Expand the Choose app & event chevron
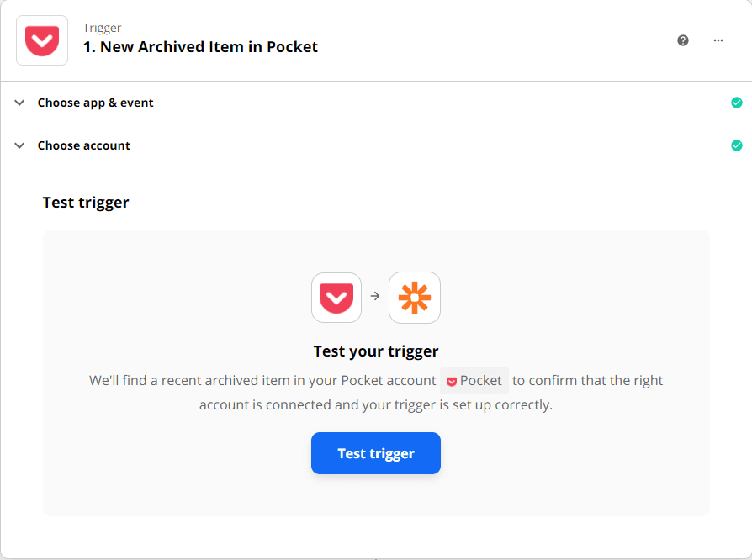This screenshot has width=752, height=560. pos(19,103)
